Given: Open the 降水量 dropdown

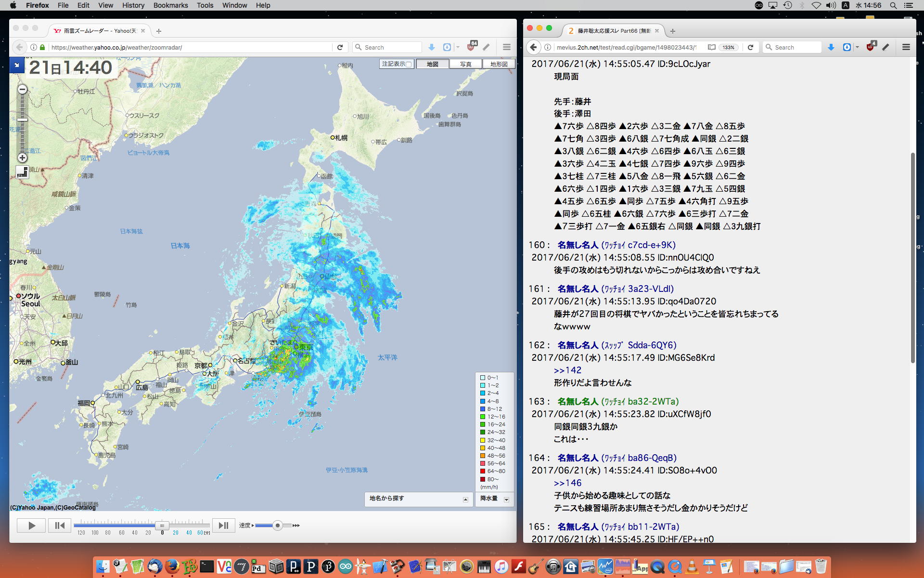Looking at the screenshot, I should click(506, 499).
